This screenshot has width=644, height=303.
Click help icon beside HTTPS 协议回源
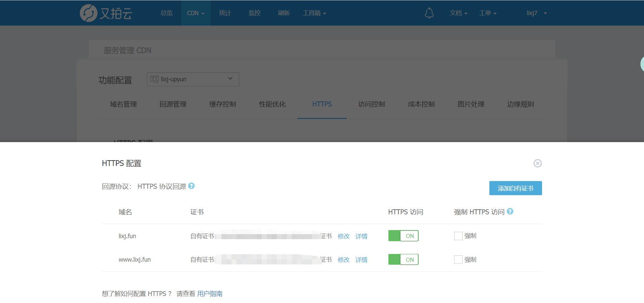(x=192, y=186)
